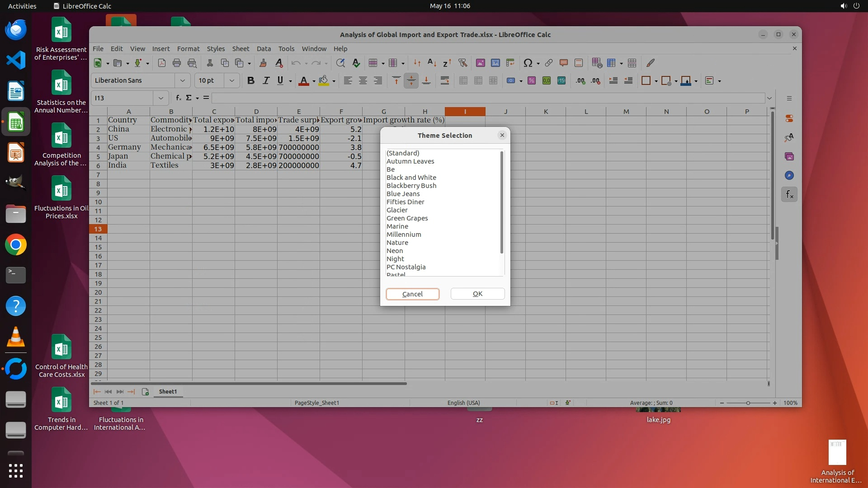Click the Insert Special Character icon
868x488 pixels.
click(x=528, y=63)
